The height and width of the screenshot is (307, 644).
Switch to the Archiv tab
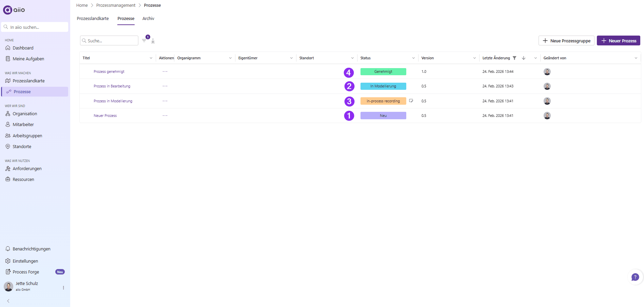pos(148,19)
